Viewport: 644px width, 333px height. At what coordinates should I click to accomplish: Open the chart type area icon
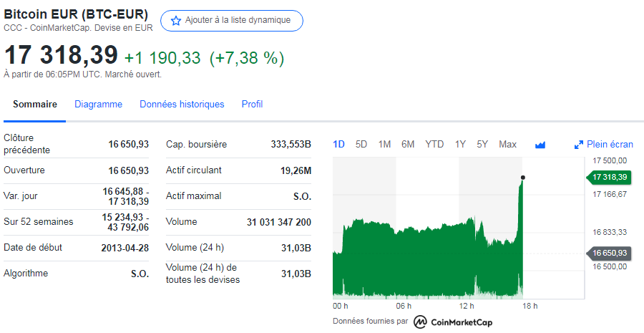coord(540,145)
